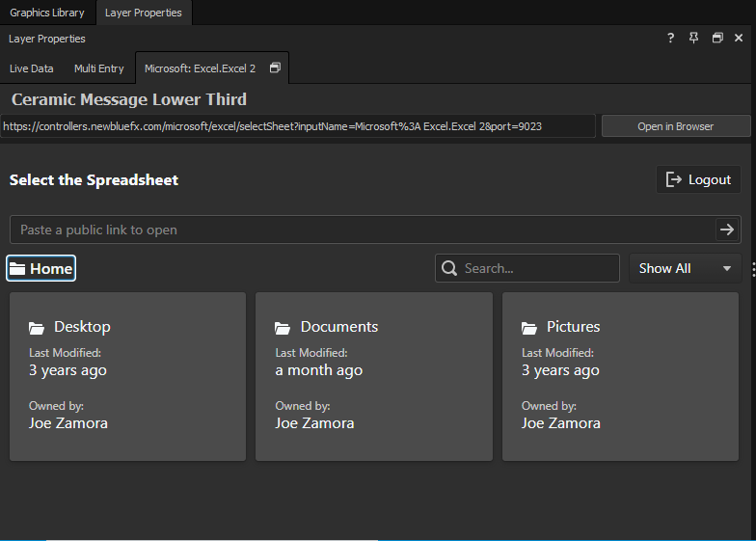
Task: Select the top Layer Properties tab
Action: click(x=144, y=13)
